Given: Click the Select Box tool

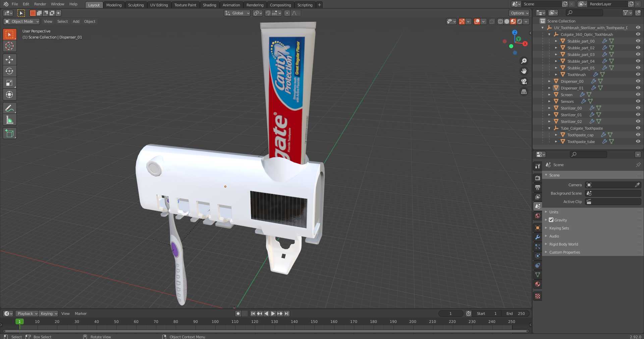Looking at the screenshot, I should coord(9,34).
